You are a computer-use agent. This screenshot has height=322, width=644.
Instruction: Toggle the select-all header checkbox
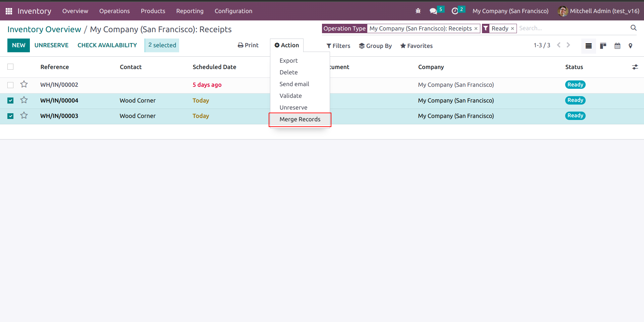pyautogui.click(x=10, y=67)
